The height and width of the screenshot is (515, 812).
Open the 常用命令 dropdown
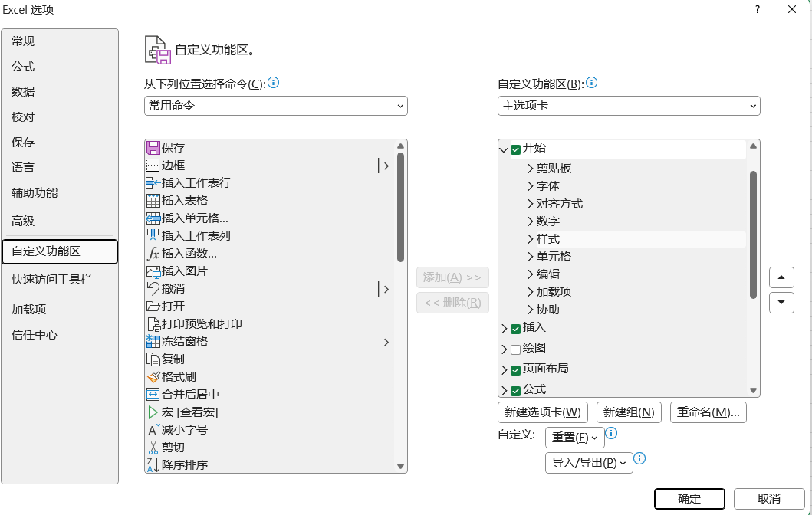point(275,106)
